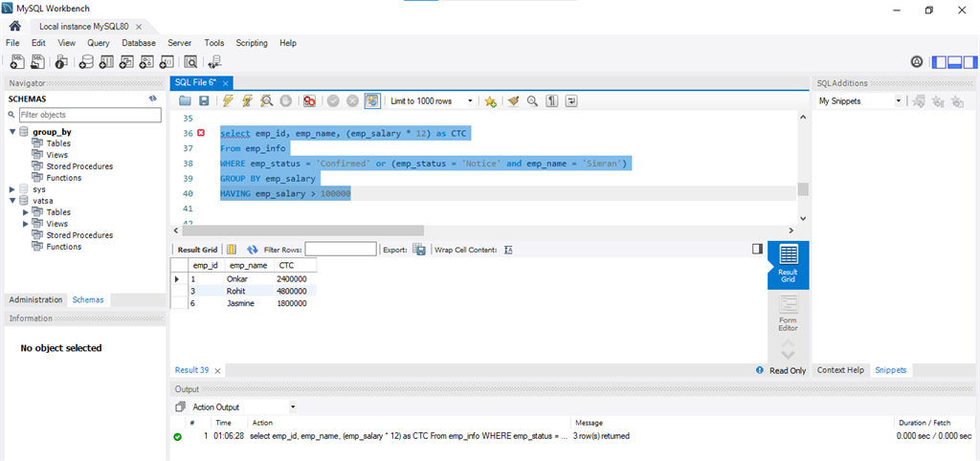
Task: Switch to Result Grid view panel
Action: [789, 265]
